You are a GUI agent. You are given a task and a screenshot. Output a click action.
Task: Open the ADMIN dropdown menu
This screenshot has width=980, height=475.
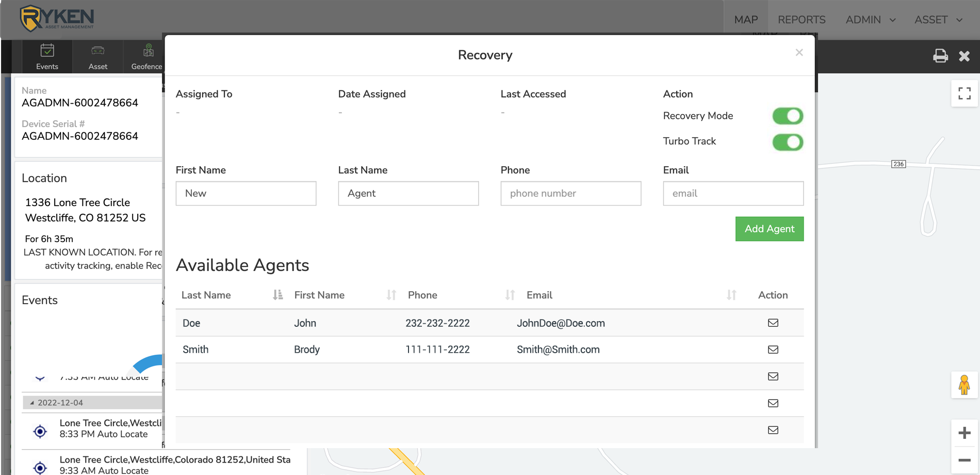(x=870, y=20)
